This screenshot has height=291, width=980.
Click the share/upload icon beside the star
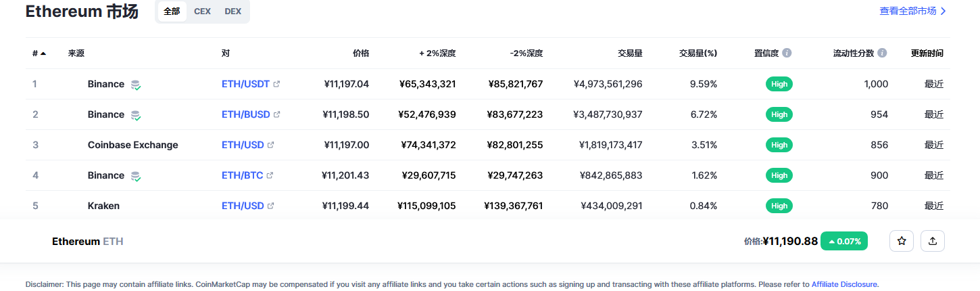[x=933, y=241]
